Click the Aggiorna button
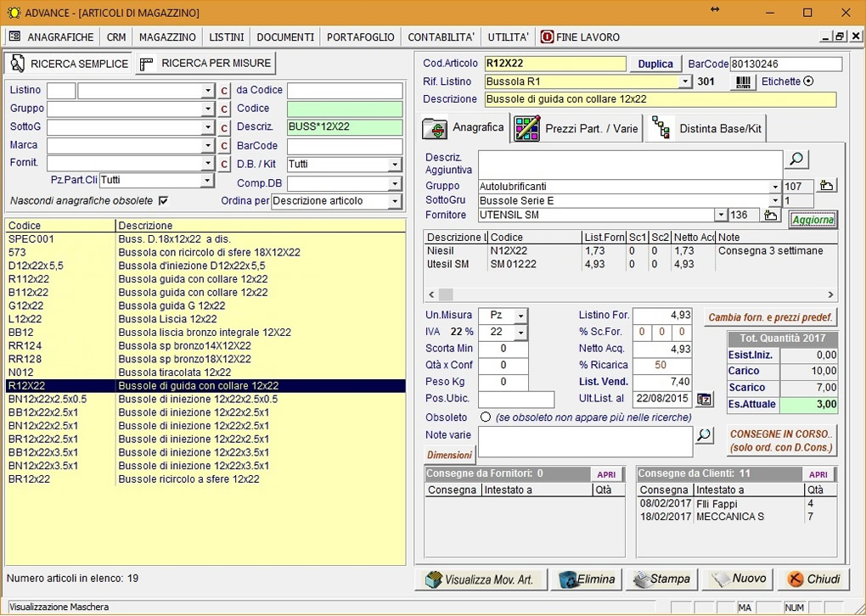This screenshot has height=616, width=866. point(813,220)
